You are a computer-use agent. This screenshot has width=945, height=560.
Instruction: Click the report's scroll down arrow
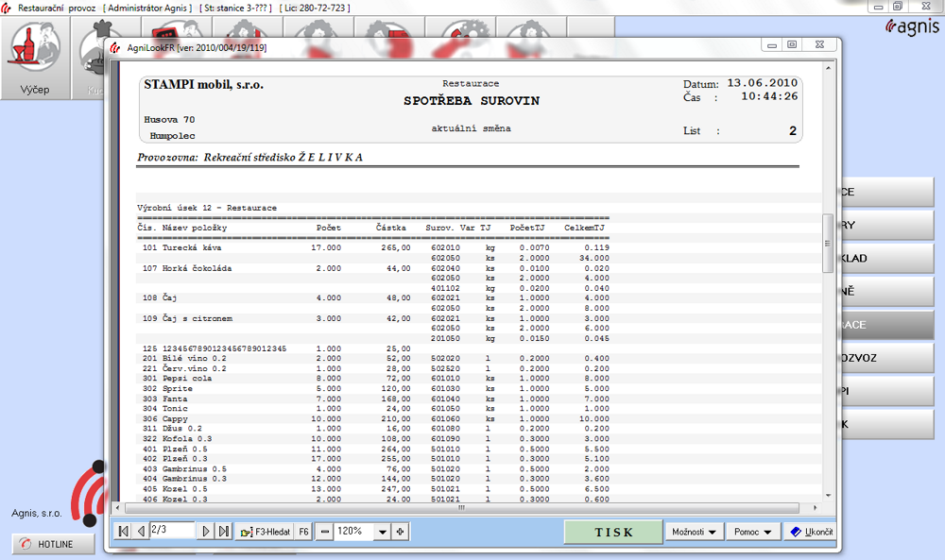coord(828,496)
